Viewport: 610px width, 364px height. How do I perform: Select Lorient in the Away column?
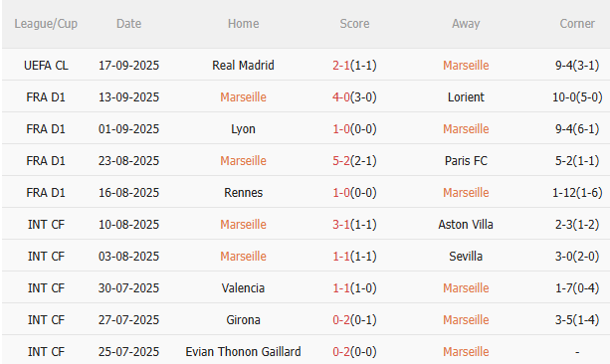(466, 96)
